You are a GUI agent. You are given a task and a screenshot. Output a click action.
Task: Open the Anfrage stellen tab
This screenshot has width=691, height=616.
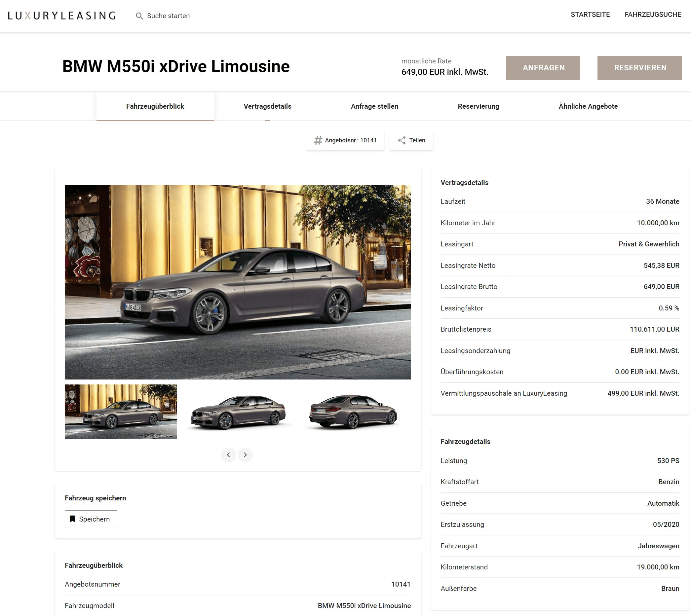(x=374, y=106)
